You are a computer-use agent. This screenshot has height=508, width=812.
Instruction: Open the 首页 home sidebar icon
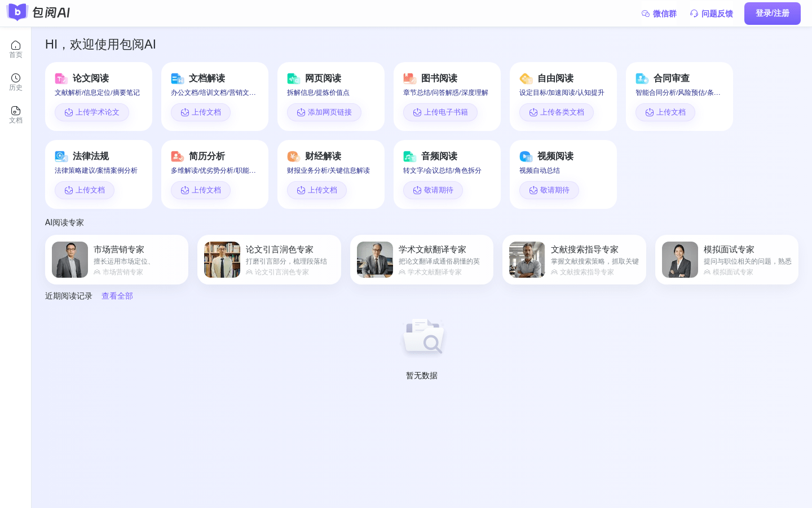tap(16, 45)
